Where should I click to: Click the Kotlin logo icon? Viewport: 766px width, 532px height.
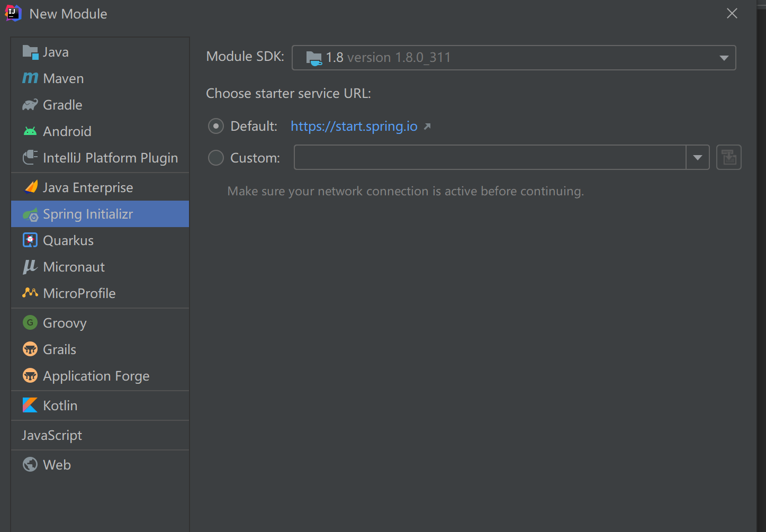point(30,405)
